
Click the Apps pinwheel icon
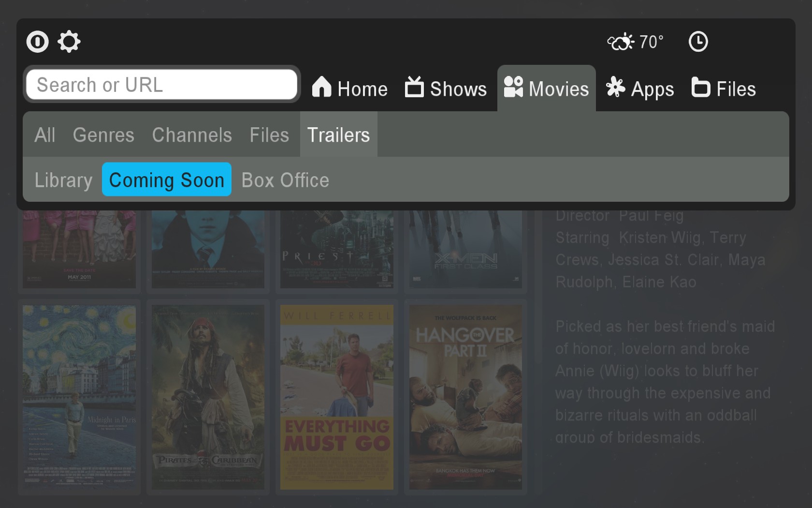[615, 88]
